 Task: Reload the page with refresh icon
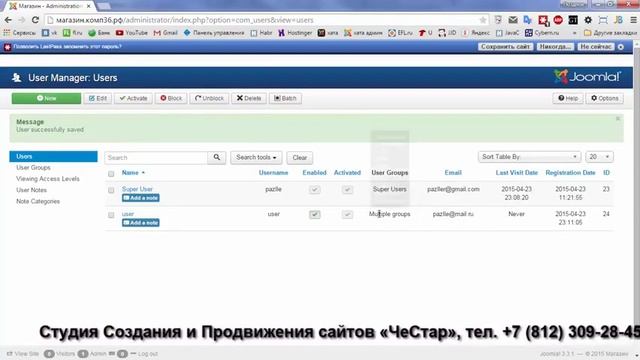(x=35, y=20)
